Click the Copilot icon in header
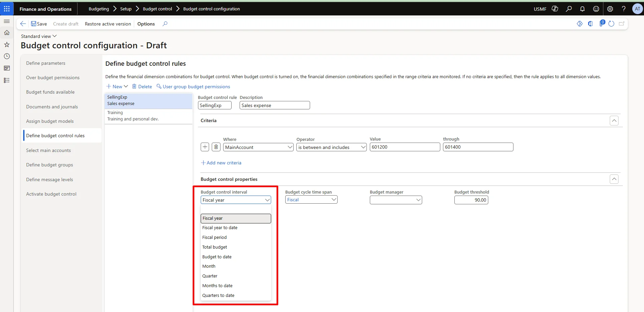The height and width of the screenshot is (312, 644). point(555,9)
